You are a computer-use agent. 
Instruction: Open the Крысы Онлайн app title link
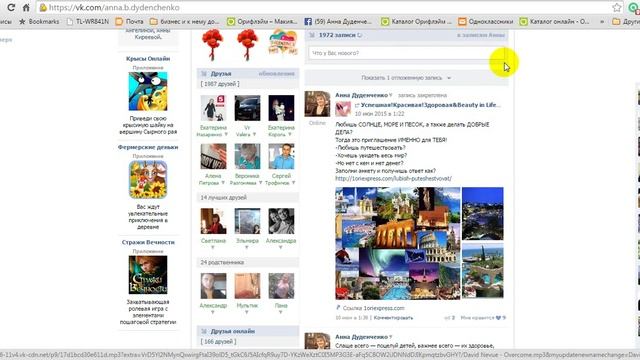[148, 59]
